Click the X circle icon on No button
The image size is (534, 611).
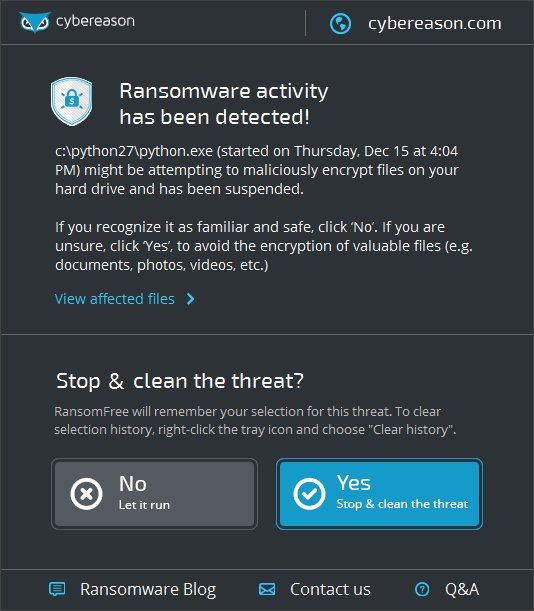[x=87, y=494]
